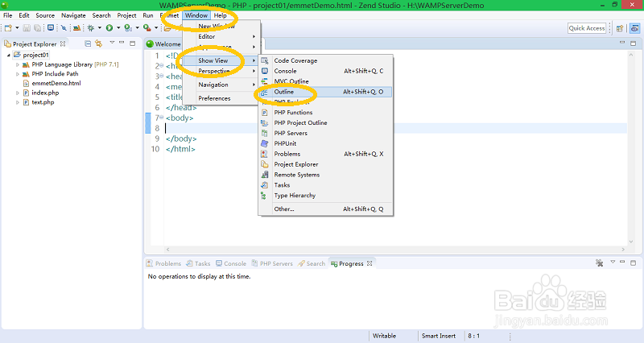Open the Run dropdown arrow

pos(118,28)
